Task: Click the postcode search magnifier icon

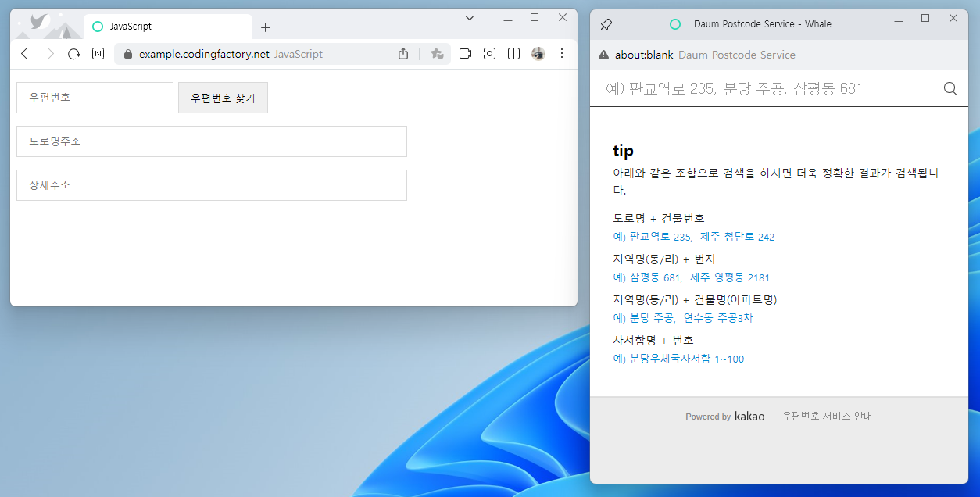Action: pos(950,88)
